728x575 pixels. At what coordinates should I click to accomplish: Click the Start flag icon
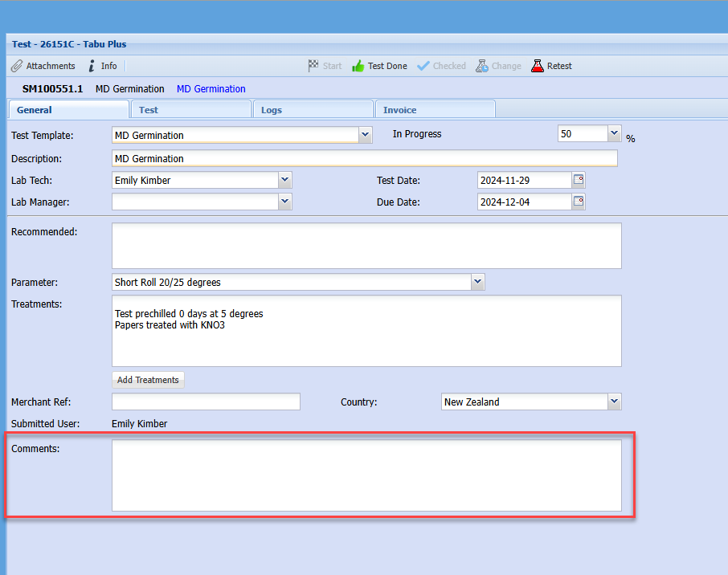313,66
